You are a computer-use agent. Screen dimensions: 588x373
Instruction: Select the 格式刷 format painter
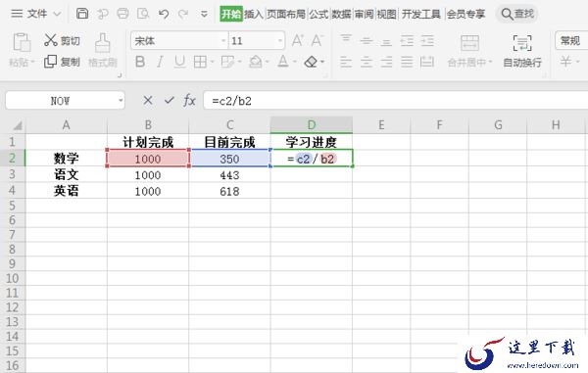[x=102, y=50]
